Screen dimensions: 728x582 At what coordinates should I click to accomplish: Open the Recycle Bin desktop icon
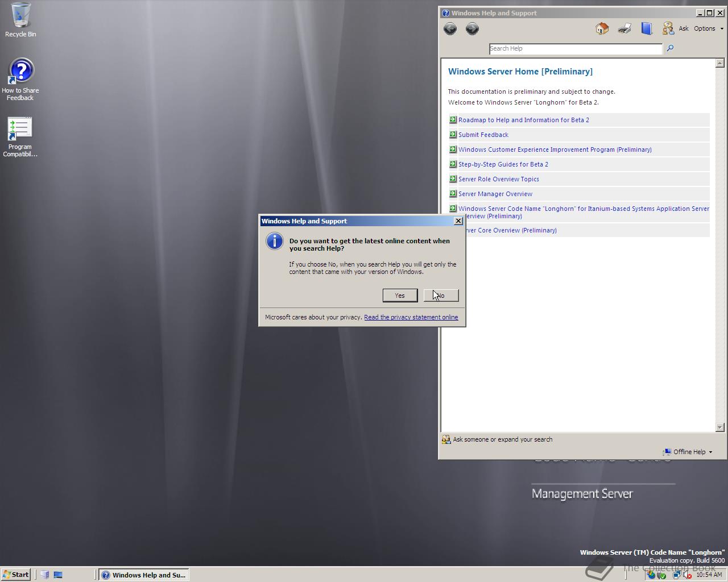click(20, 20)
